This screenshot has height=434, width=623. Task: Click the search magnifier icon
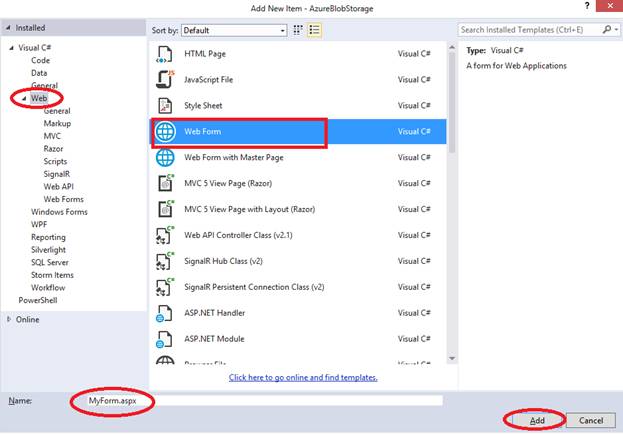pos(606,30)
